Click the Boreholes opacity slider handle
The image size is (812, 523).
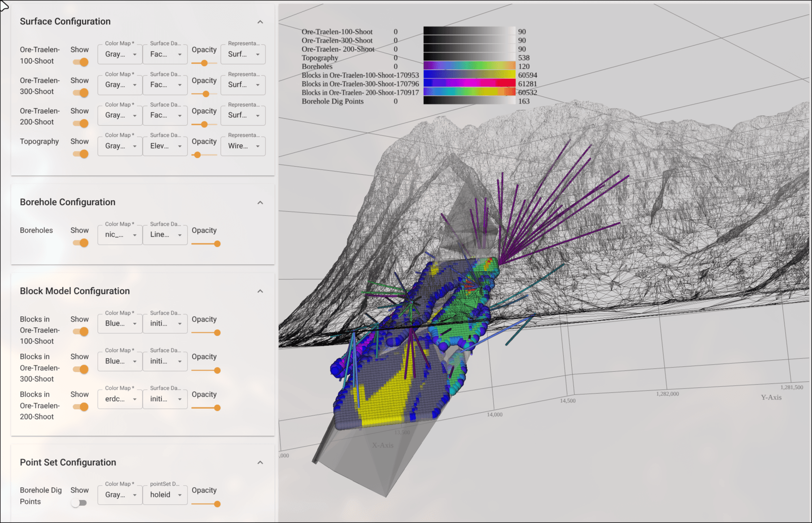pyautogui.click(x=217, y=244)
